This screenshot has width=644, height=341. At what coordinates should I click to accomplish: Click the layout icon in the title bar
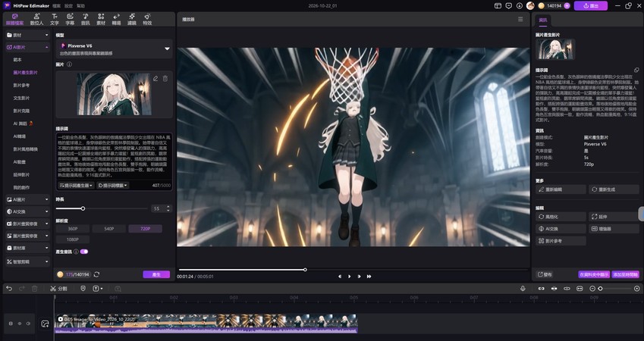[498, 6]
